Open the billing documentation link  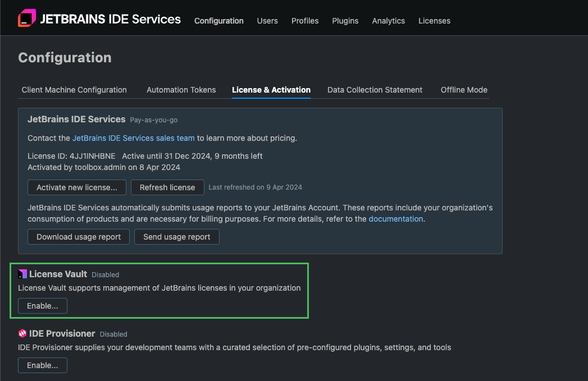point(395,219)
